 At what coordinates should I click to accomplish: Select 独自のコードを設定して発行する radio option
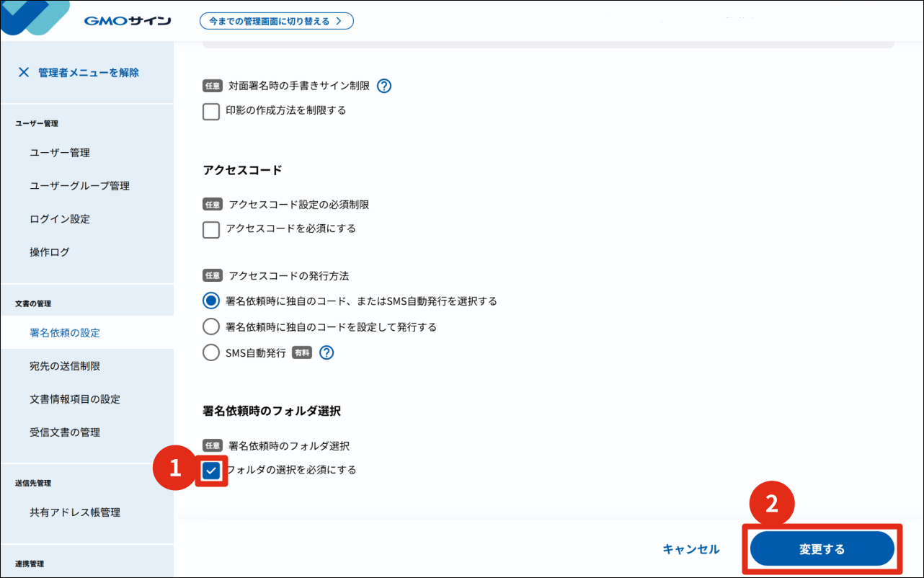[x=211, y=327]
